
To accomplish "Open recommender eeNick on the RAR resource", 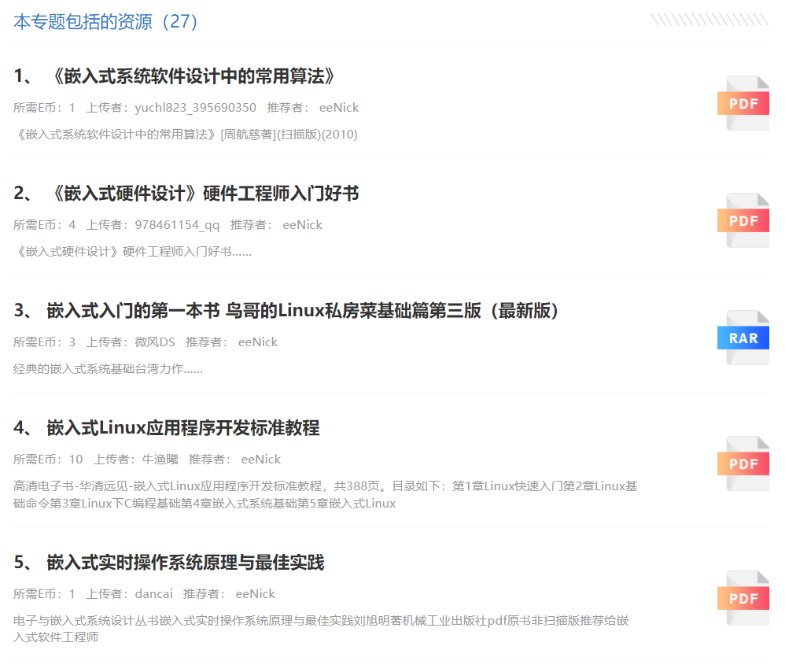I will coord(257,342).
